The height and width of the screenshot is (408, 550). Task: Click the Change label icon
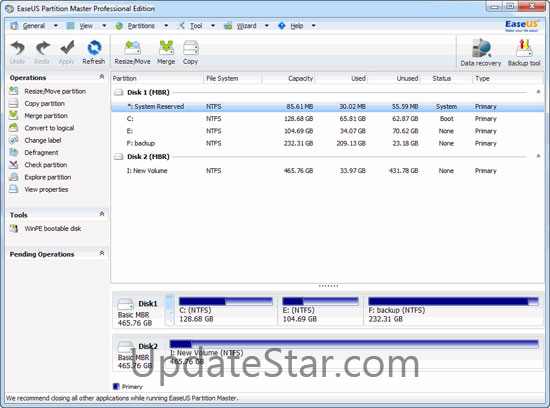tap(14, 140)
